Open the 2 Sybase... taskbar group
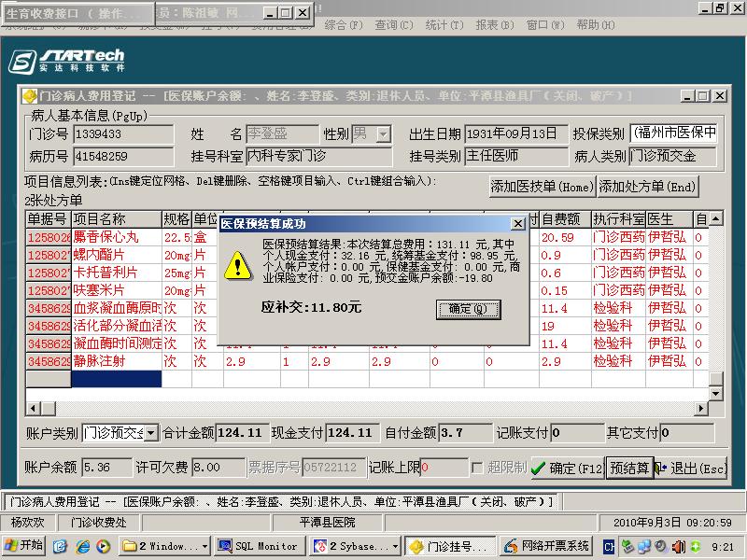This screenshot has height=560, width=747. [356, 546]
